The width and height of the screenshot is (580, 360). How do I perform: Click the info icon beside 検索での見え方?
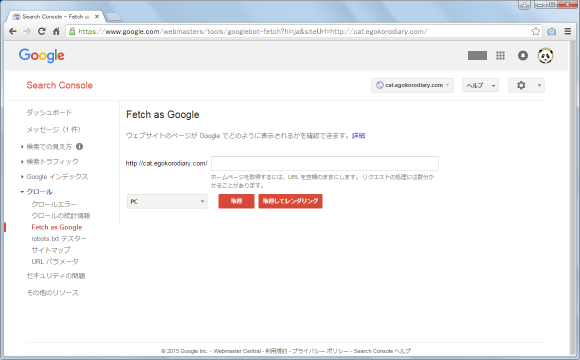coord(79,147)
